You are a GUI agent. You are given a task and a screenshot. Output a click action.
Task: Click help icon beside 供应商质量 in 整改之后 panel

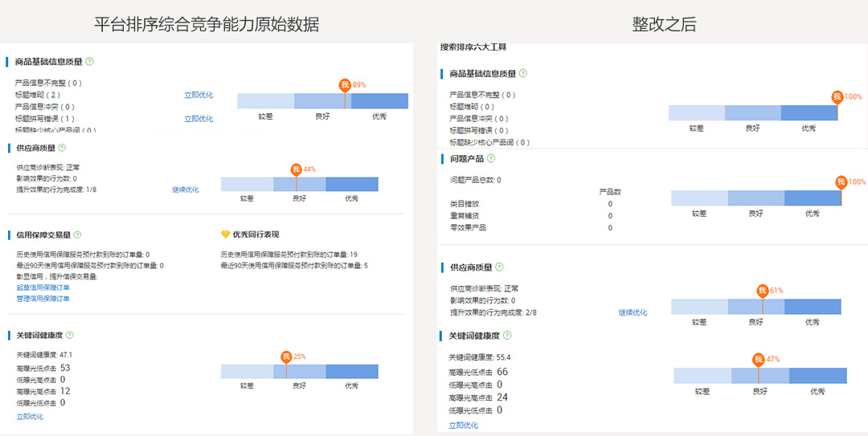tap(501, 267)
